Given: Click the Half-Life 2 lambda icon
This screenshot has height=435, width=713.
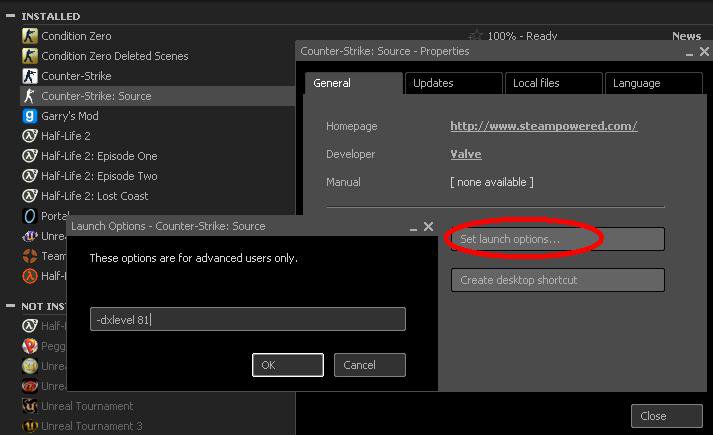Looking at the screenshot, I should click(x=30, y=136).
